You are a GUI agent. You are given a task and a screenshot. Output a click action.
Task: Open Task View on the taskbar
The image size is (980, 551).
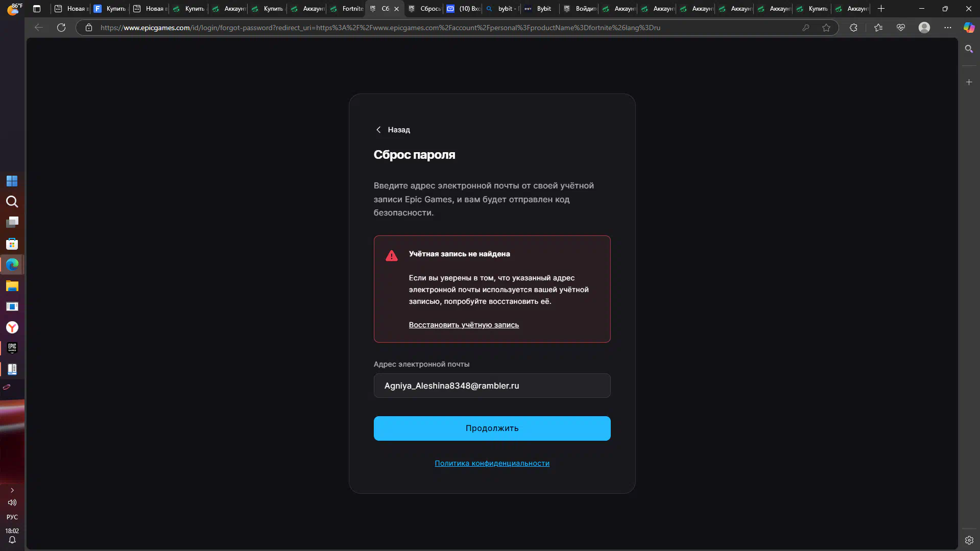(x=12, y=222)
